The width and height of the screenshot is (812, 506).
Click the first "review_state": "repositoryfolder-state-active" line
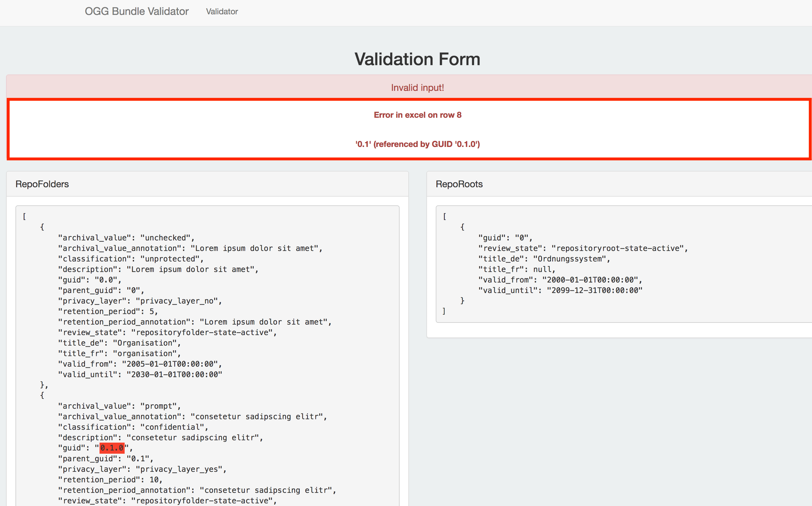pos(167,333)
